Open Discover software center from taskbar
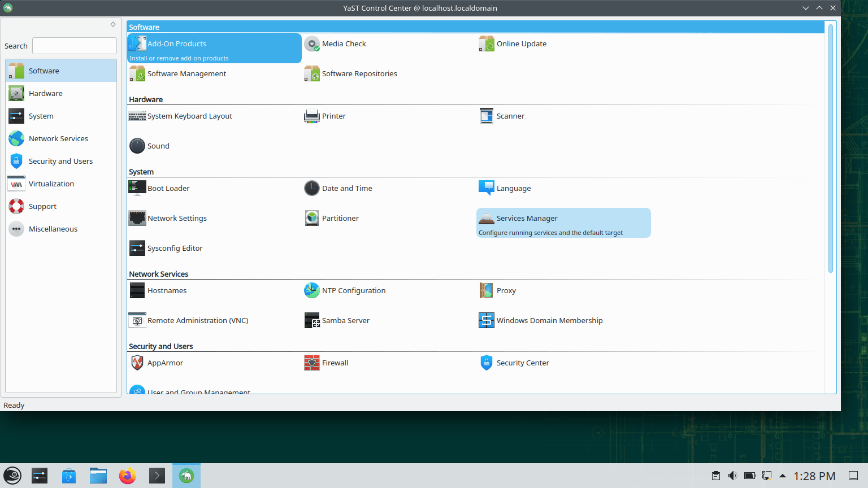Image resolution: width=868 pixels, height=488 pixels. coord(69,476)
